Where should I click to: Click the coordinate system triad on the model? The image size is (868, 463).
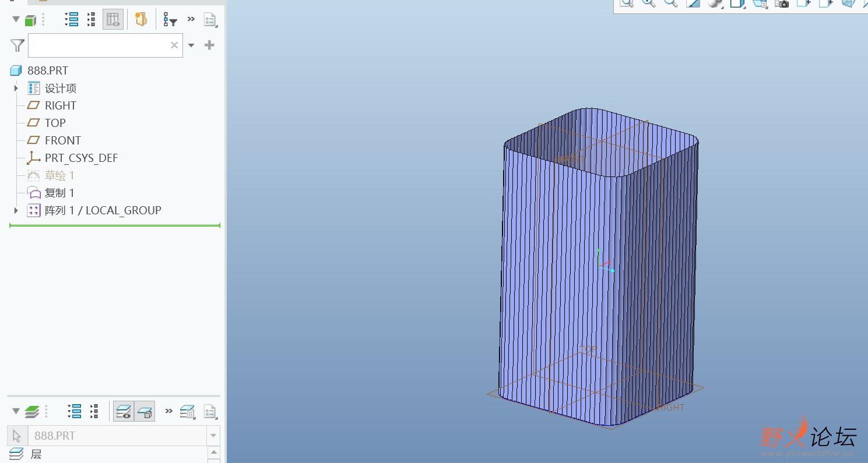tap(605, 260)
